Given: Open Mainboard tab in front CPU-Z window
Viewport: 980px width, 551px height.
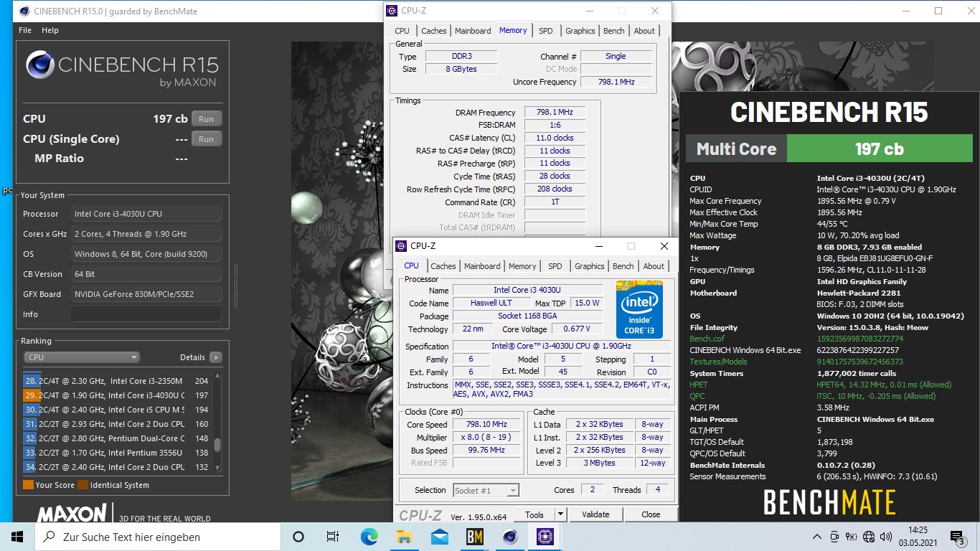Looking at the screenshot, I should [x=482, y=266].
